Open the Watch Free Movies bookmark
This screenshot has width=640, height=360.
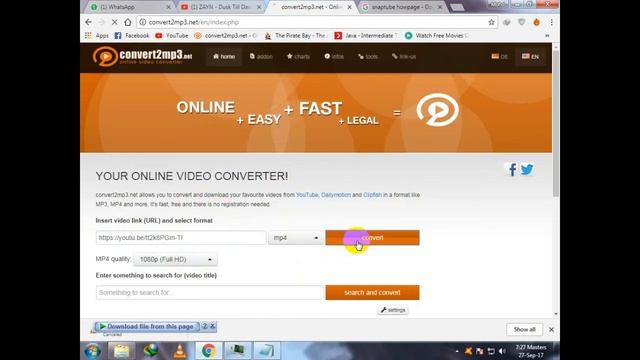click(437, 36)
